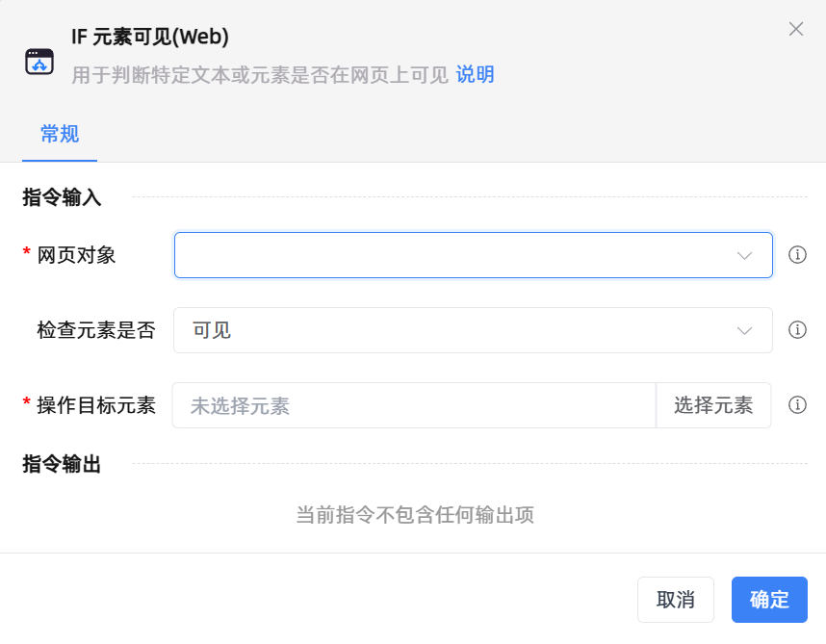The height and width of the screenshot is (644, 826).
Task: Click the dialog title IF 元素可见(Web)
Action: point(149,37)
